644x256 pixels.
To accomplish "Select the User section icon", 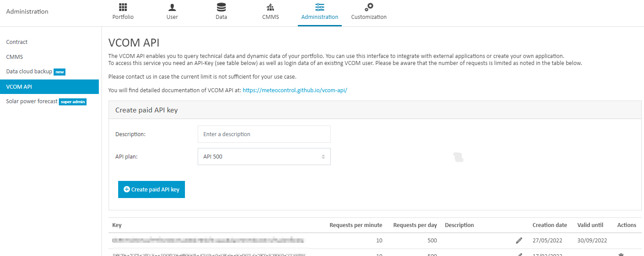I will tap(172, 12).
